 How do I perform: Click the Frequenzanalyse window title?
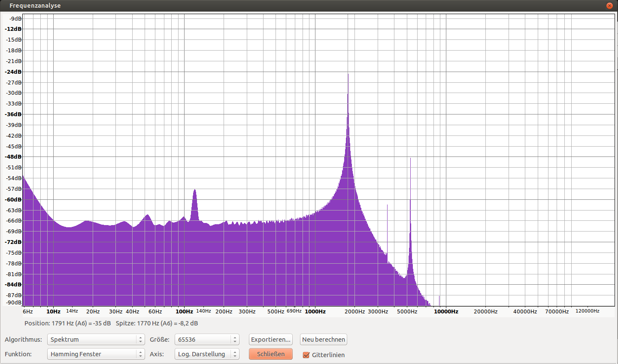pyautogui.click(x=35, y=6)
